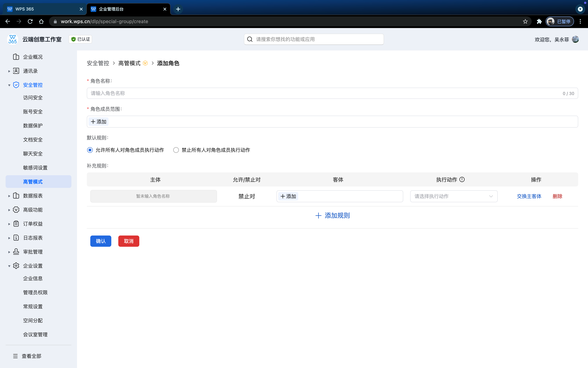The width and height of the screenshot is (588, 368).
Task: Click the 高管模式 VIP badge icon
Action: pos(145,63)
